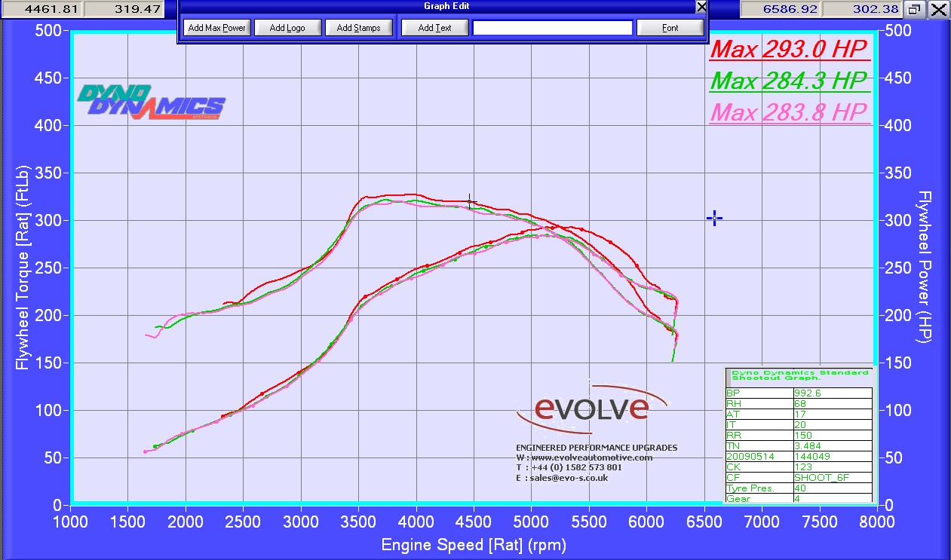Viewport: 951px width, 560px height.
Task: Click the "Add Text" button
Action: [x=434, y=27]
